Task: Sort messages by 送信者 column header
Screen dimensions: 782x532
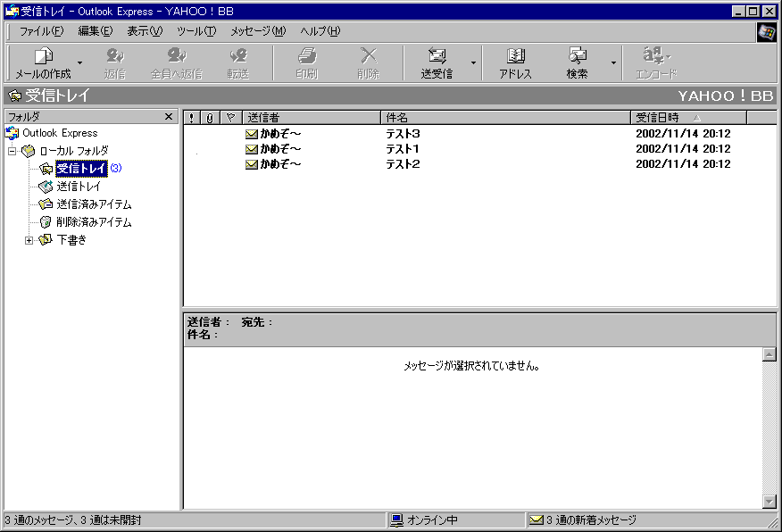Action: [x=312, y=118]
